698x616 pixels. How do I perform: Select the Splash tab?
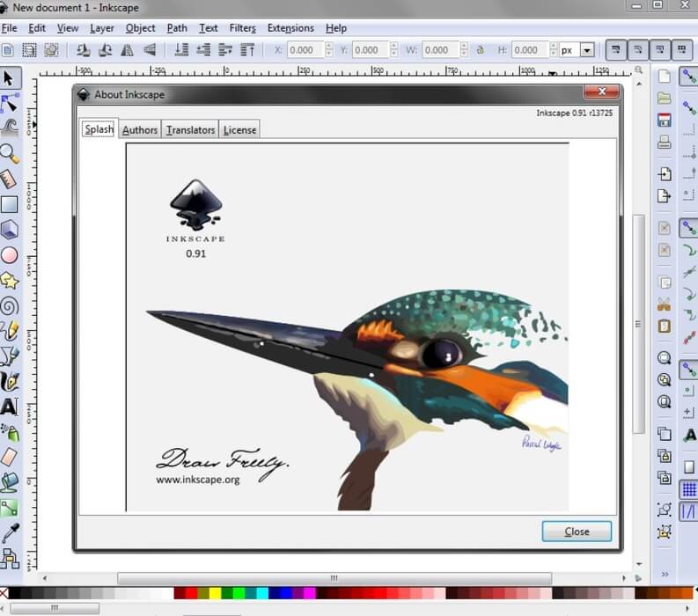point(99,129)
